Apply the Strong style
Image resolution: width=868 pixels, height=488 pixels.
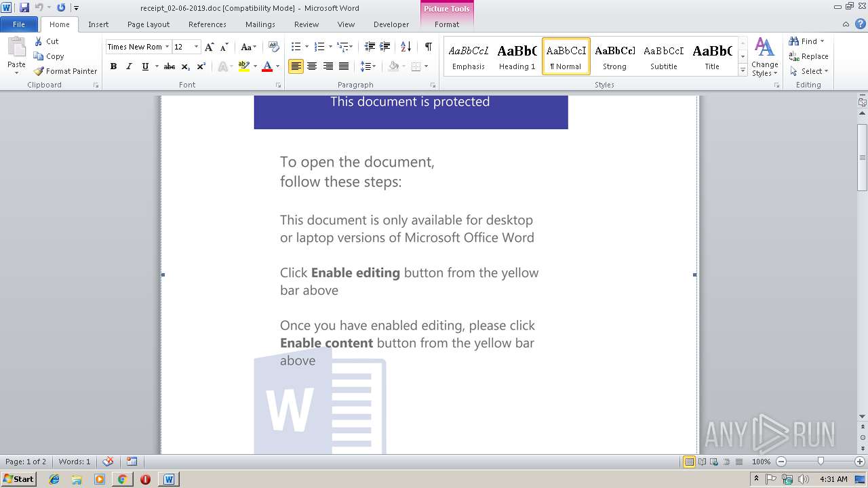pyautogui.click(x=615, y=56)
